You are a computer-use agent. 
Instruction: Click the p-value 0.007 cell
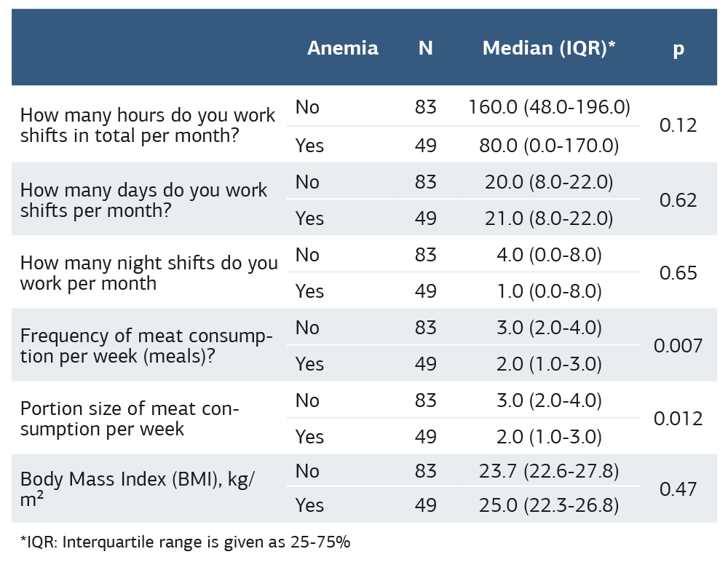(678, 345)
